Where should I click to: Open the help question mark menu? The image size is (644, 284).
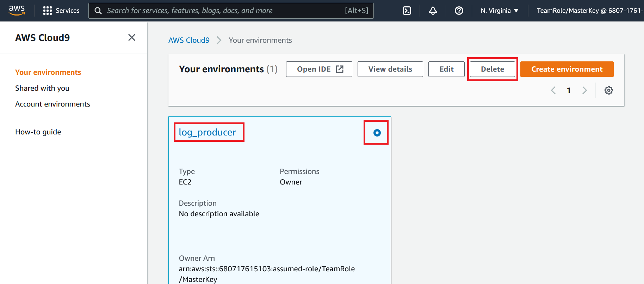(459, 11)
